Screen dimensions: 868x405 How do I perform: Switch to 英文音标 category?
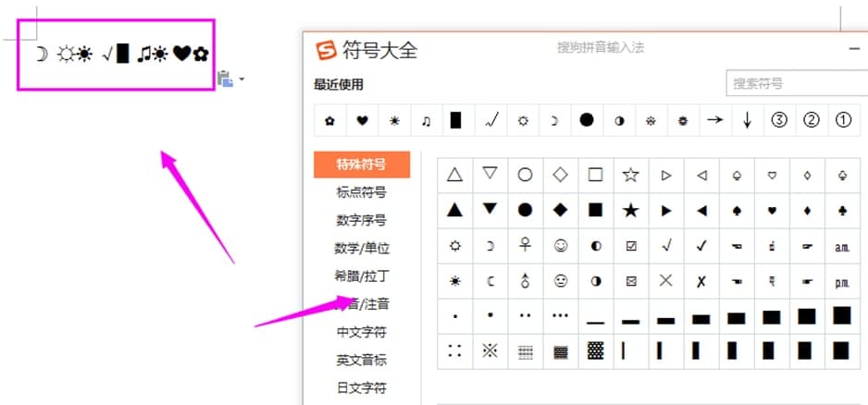point(362,361)
